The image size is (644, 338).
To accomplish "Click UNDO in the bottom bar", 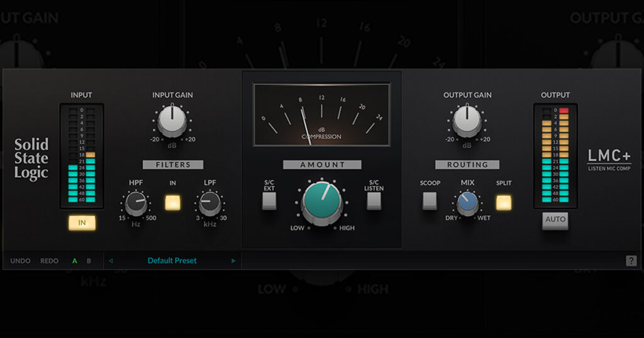I will [20, 261].
